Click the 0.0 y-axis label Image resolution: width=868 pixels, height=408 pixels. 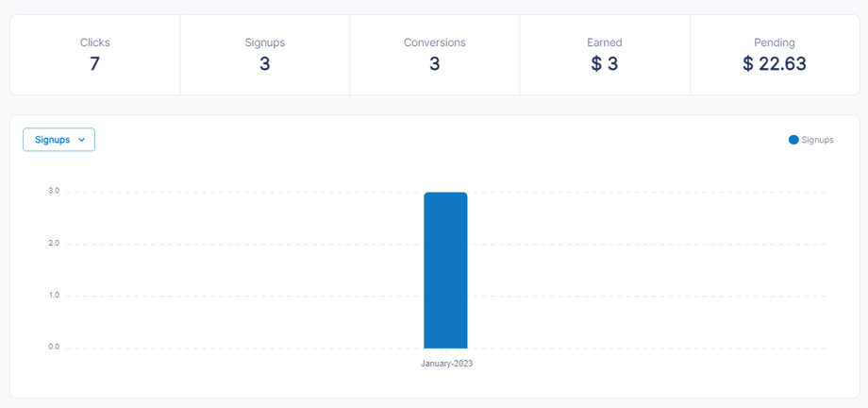[x=54, y=348]
